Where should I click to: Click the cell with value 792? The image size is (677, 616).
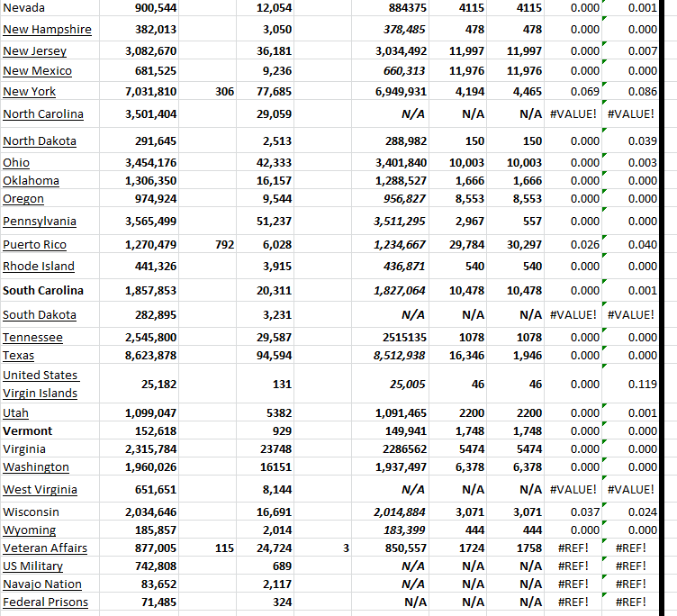(x=225, y=244)
